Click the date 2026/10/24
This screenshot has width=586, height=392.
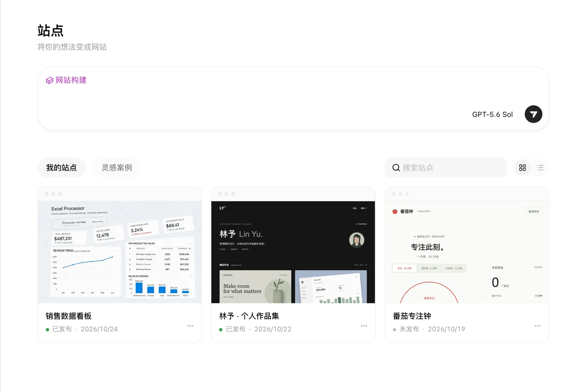99,329
